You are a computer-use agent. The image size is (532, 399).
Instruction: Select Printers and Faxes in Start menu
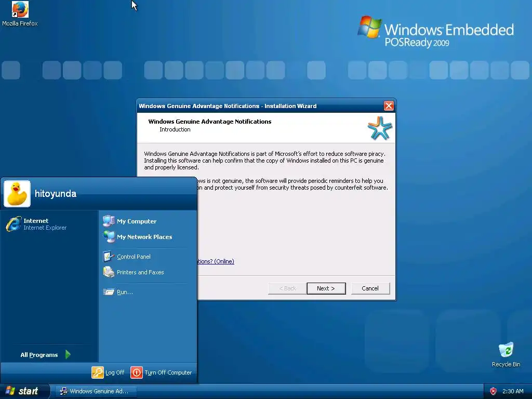(x=140, y=272)
